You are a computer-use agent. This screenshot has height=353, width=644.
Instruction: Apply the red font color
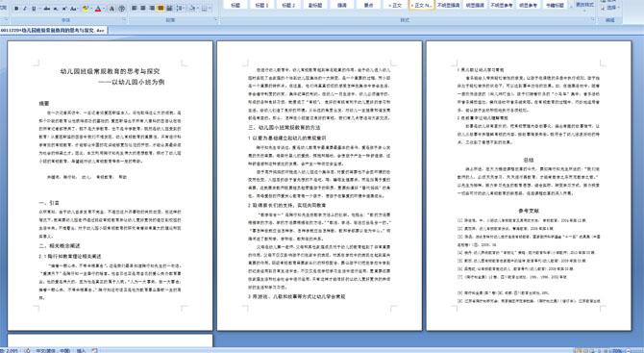(x=98, y=9)
